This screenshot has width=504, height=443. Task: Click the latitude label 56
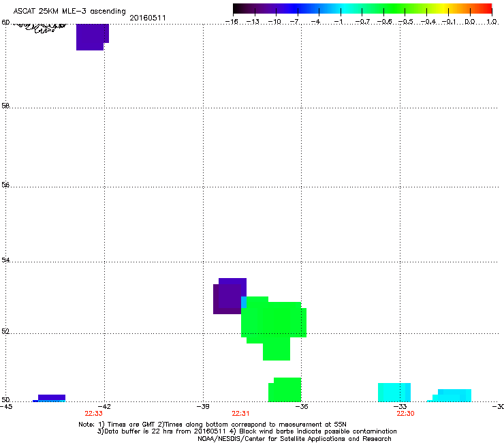click(5, 185)
